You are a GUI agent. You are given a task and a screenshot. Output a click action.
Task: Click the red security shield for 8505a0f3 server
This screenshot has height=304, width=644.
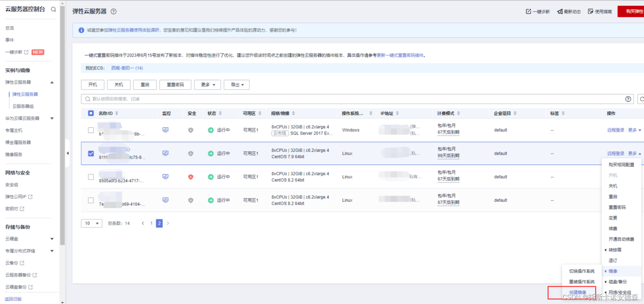pyautogui.click(x=191, y=177)
